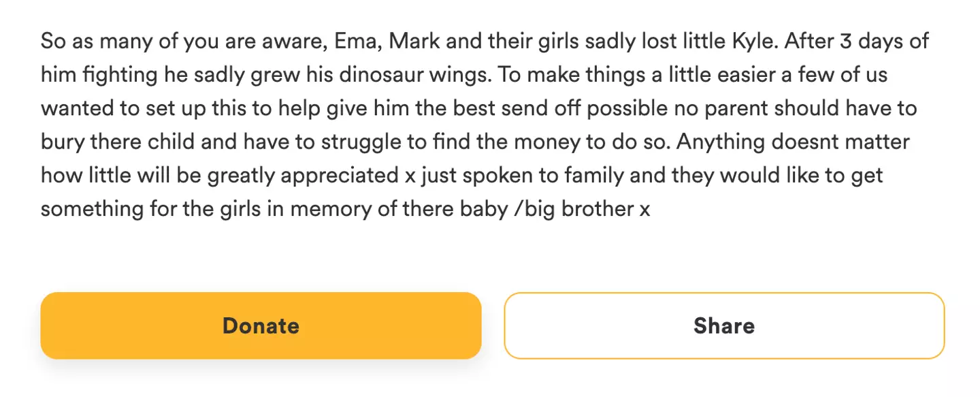Share this fundraiser using the Share button
This screenshot has width=980, height=397.
click(723, 325)
